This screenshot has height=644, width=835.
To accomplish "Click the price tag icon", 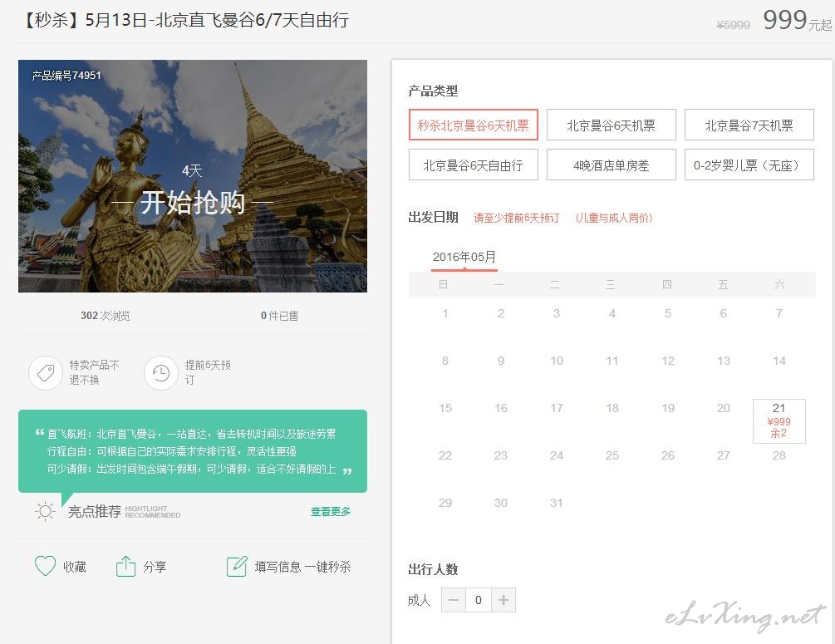I will click(x=45, y=373).
